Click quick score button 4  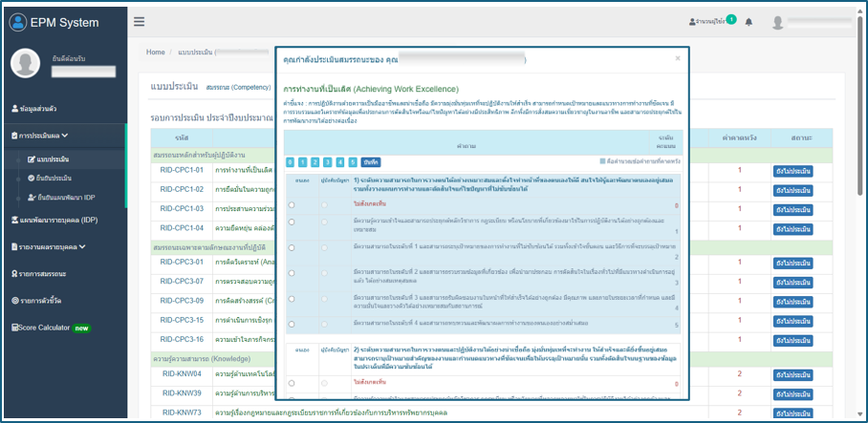coord(340,162)
